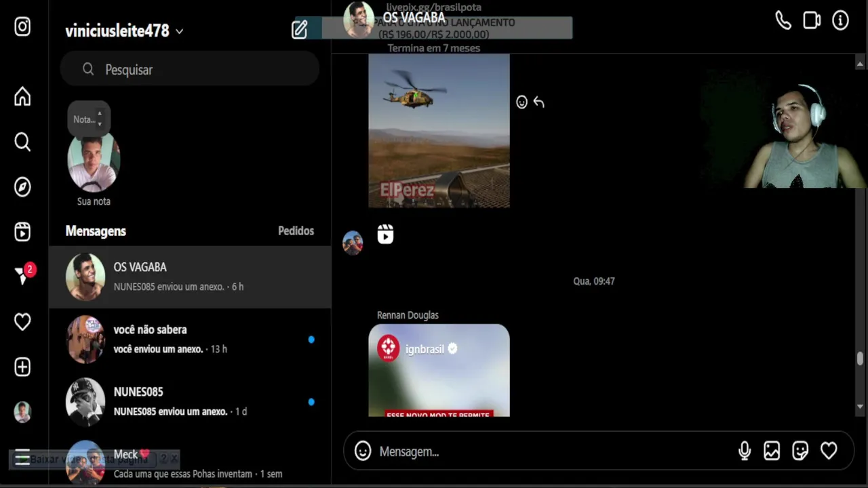The height and width of the screenshot is (488, 868).
Task: Record voice message microphone icon
Action: [x=745, y=451]
